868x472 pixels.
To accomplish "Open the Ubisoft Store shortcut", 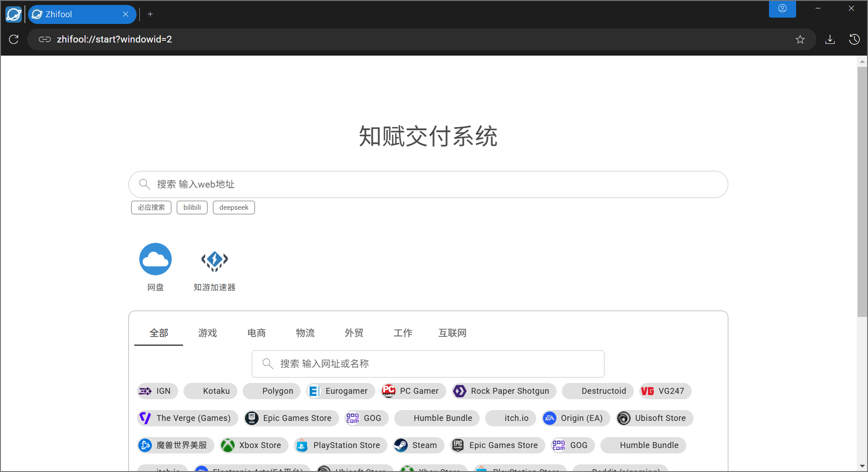I will 655,418.
